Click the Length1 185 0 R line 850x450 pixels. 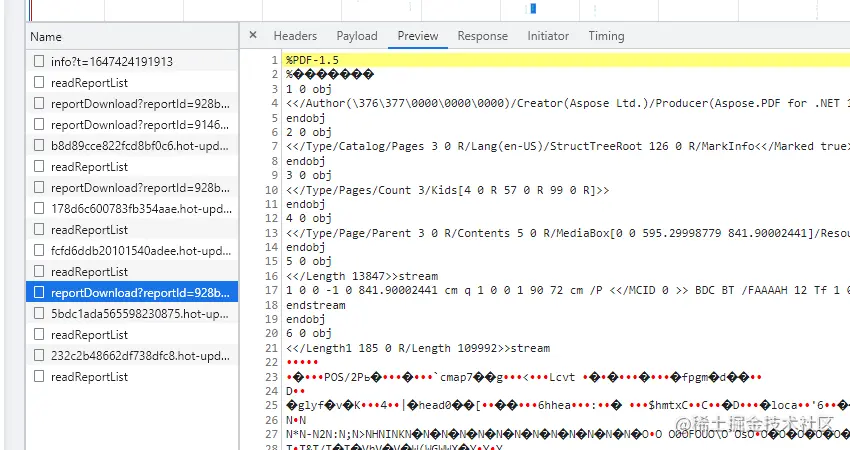[418, 348]
